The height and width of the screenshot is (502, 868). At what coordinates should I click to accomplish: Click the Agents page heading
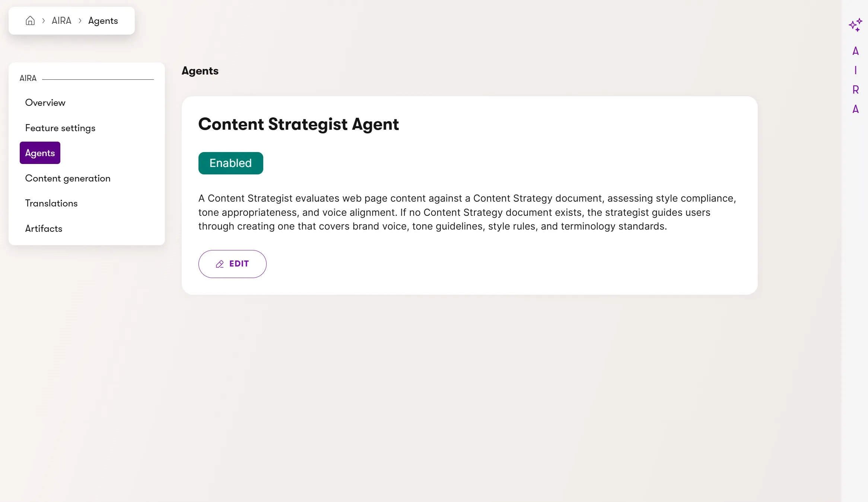(x=200, y=71)
